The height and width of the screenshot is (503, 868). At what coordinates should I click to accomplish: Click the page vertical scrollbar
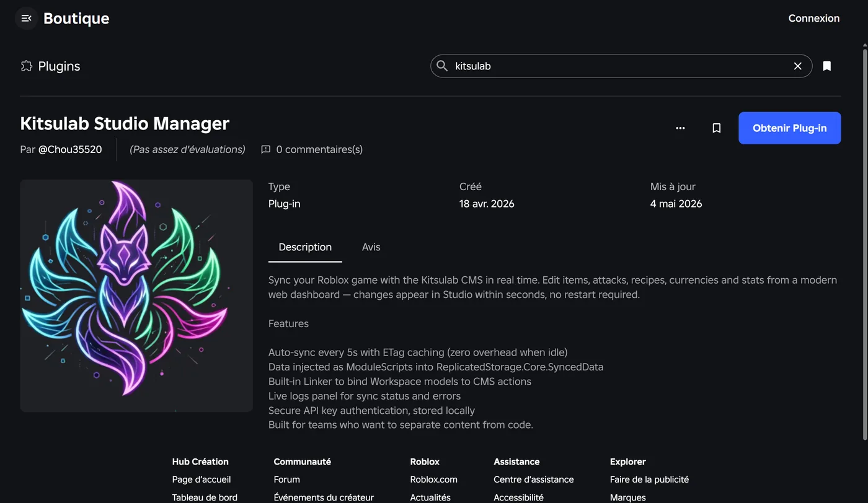[x=865, y=245]
